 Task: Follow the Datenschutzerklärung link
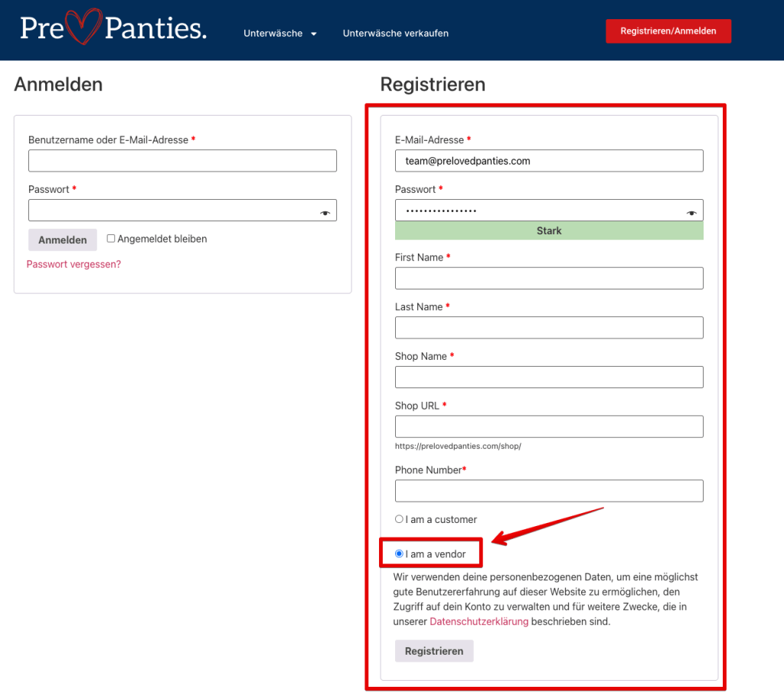pyautogui.click(x=479, y=622)
